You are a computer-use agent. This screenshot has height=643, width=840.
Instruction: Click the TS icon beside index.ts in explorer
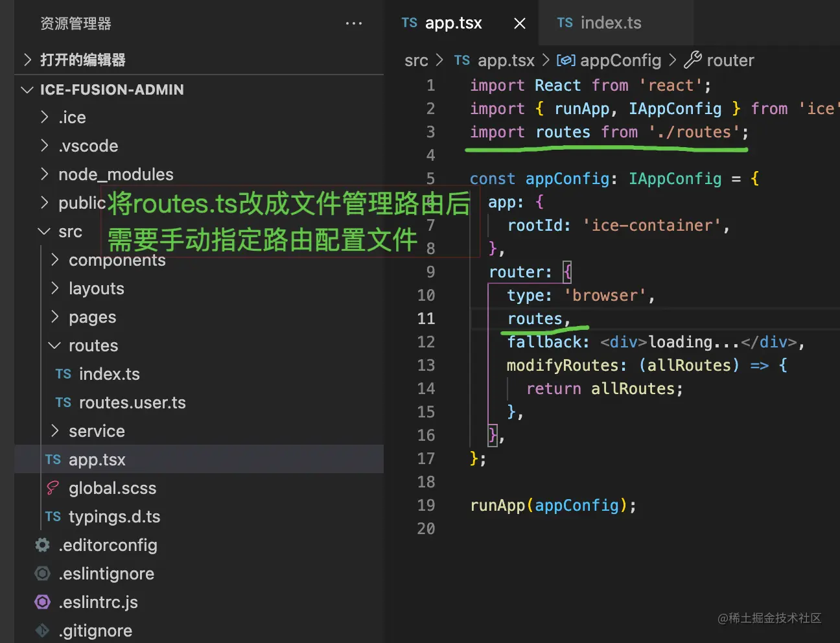click(63, 374)
